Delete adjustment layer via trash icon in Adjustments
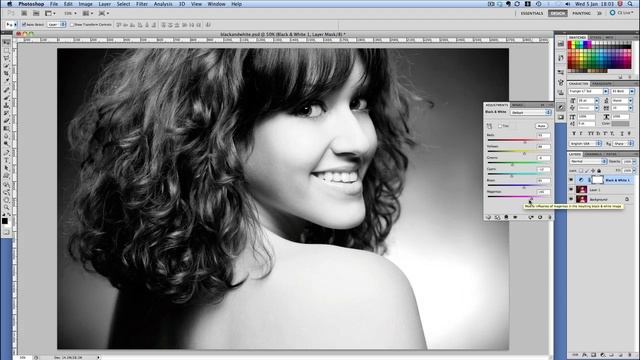This screenshot has width=640, height=360. [549, 217]
